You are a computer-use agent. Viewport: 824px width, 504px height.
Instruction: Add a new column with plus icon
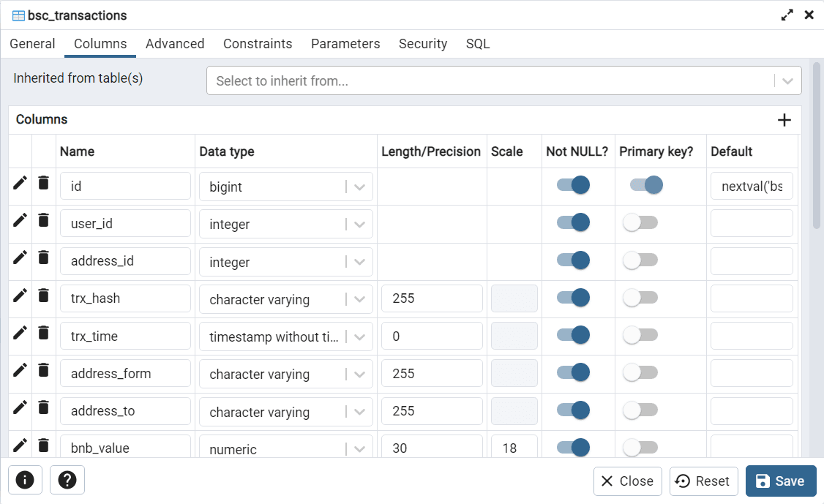[x=784, y=120]
